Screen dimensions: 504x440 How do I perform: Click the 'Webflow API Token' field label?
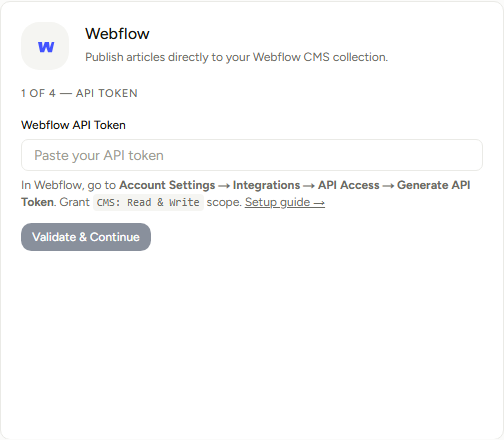(73, 125)
